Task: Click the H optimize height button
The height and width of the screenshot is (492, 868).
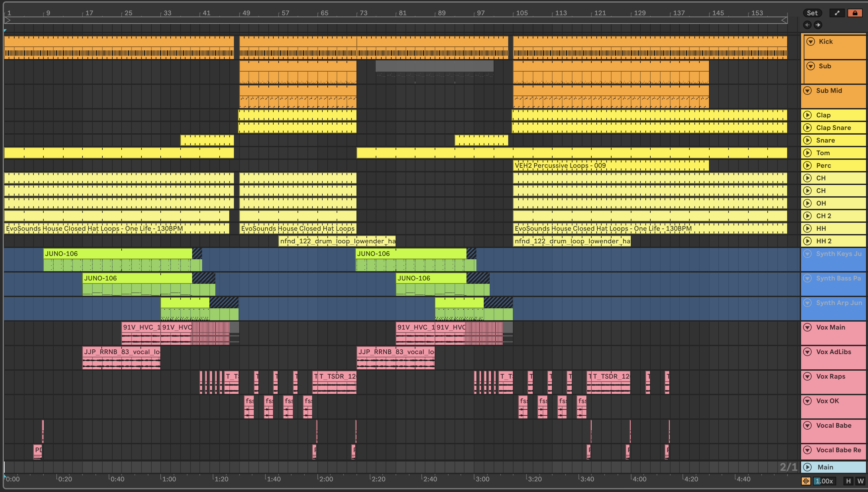Action: [x=848, y=481]
